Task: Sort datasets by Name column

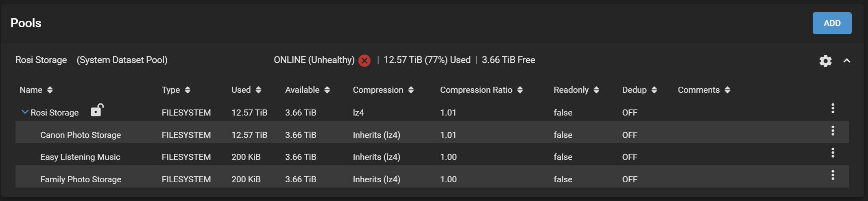Action: pos(36,90)
